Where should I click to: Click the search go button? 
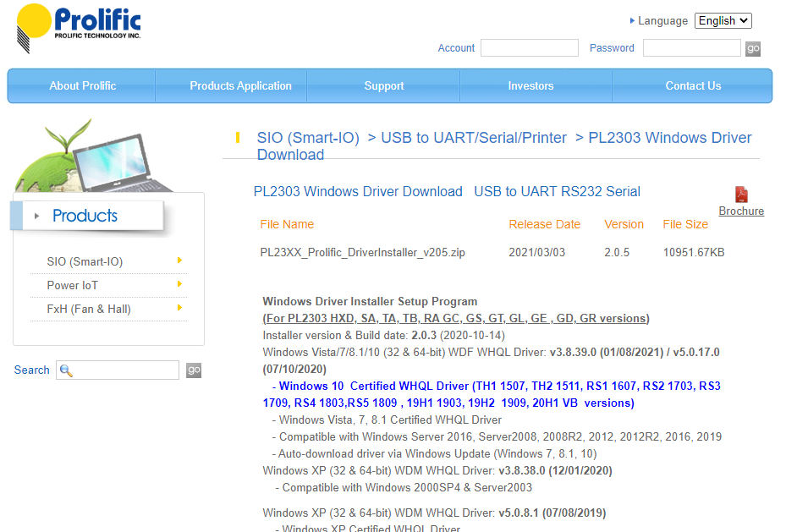(x=194, y=370)
